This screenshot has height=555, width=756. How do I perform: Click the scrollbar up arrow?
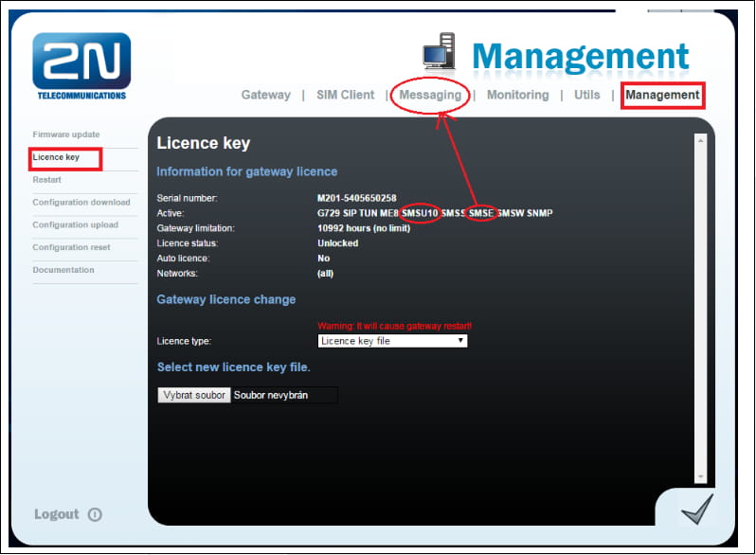(700, 140)
